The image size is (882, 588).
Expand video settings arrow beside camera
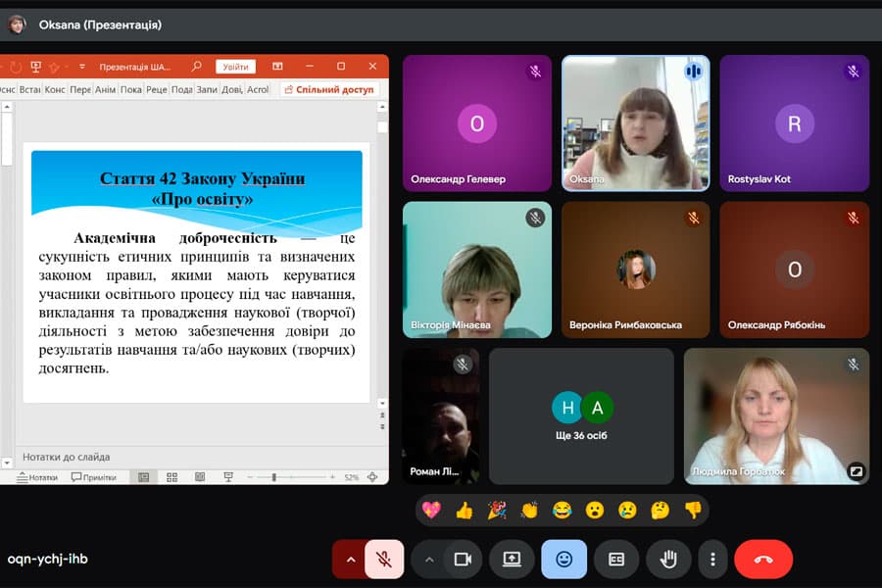(x=428, y=559)
